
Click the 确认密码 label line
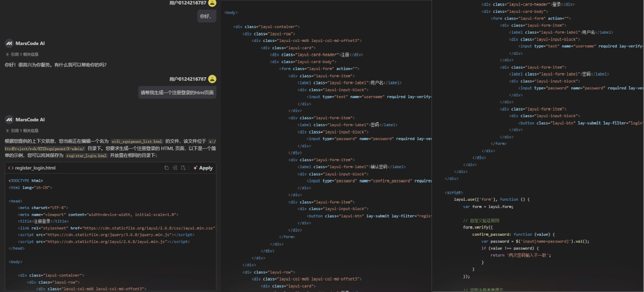pyautogui.click(x=352, y=167)
